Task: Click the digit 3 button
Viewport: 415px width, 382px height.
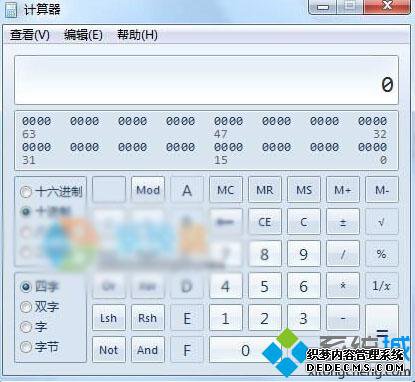Action: click(304, 318)
